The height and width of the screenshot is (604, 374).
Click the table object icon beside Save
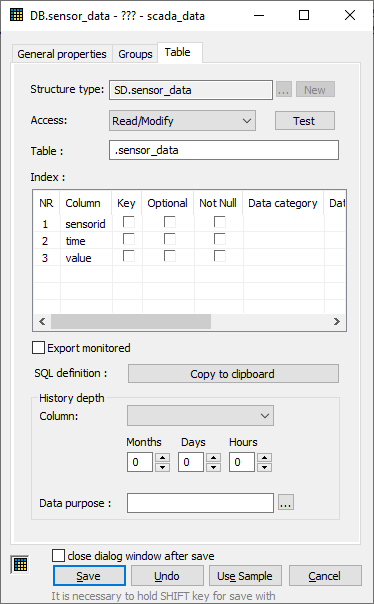click(x=20, y=565)
